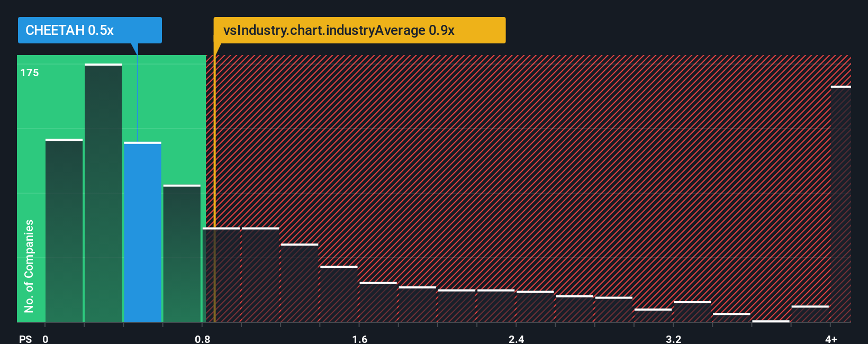
Task: Select the tall 4+ bar on far right
Action: pos(840,204)
